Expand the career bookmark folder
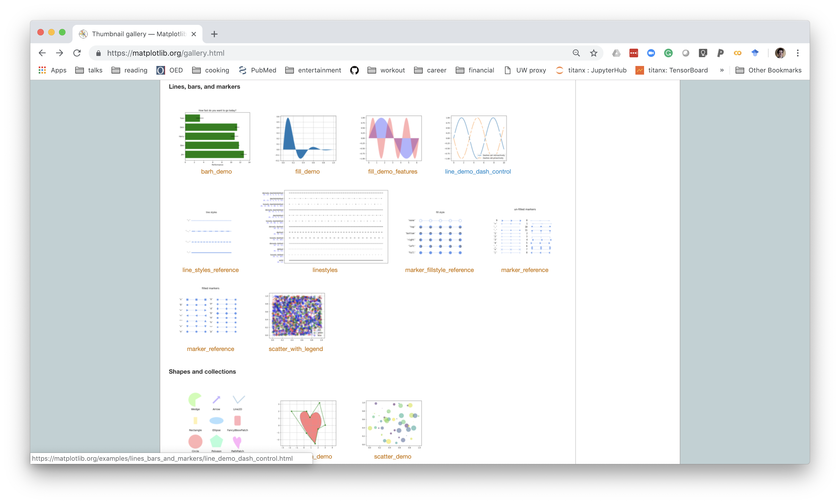The image size is (840, 504). tap(430, 70)
